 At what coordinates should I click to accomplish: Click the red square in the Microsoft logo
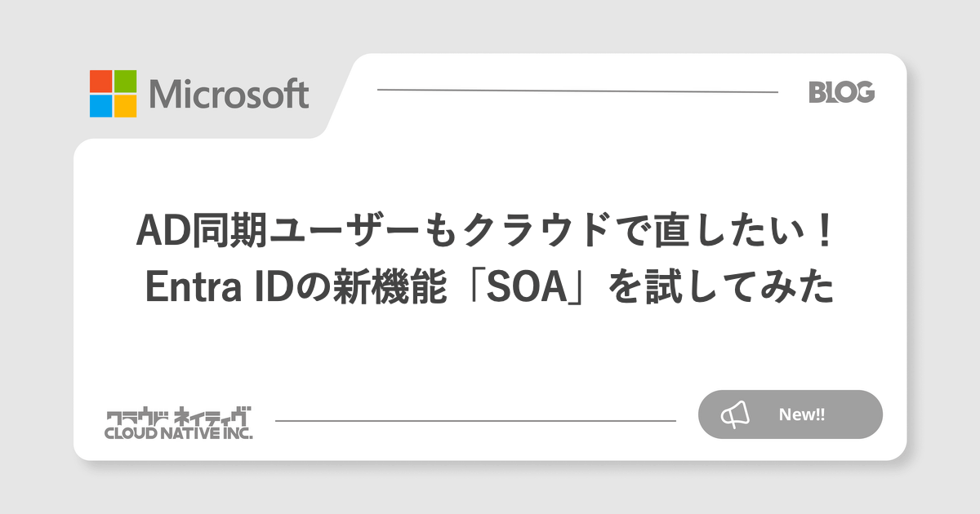click(100, 82)
